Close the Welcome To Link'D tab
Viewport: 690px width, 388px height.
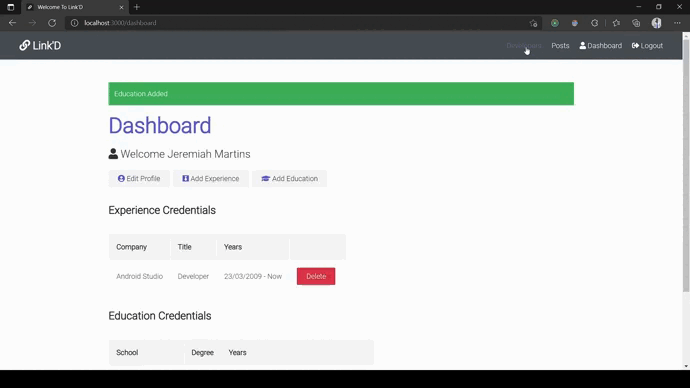click(121, 7)
